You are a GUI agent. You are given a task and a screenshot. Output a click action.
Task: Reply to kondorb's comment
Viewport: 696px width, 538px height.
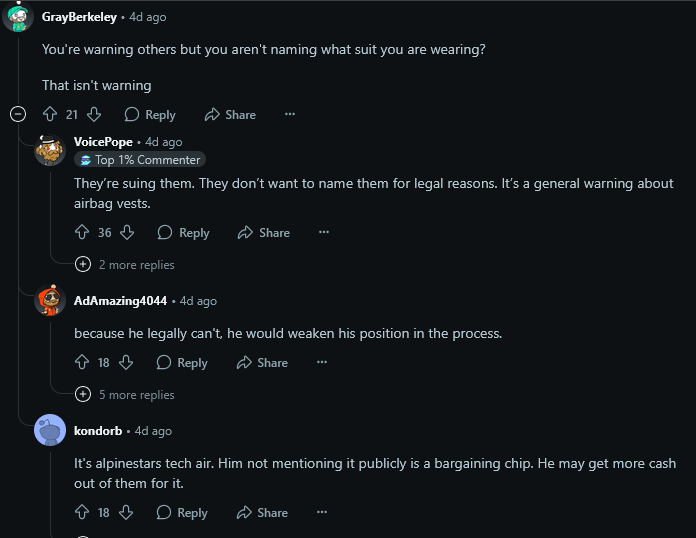click(x=182, y=512)
